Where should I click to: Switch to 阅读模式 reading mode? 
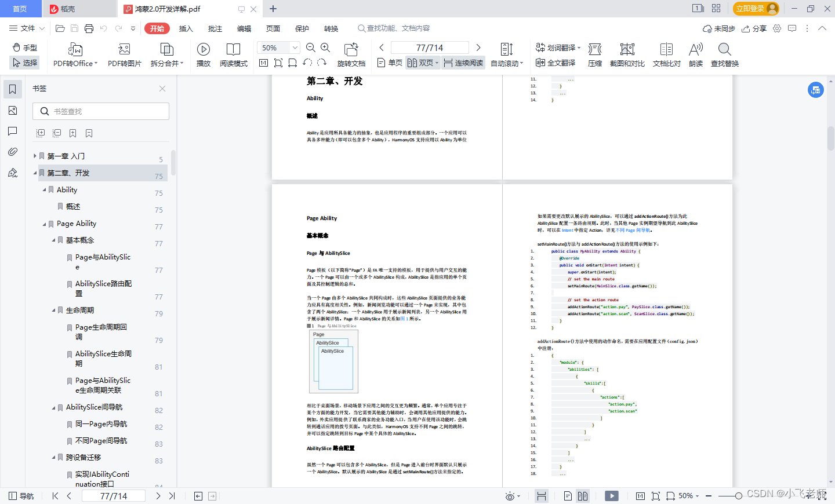[234, 56]
